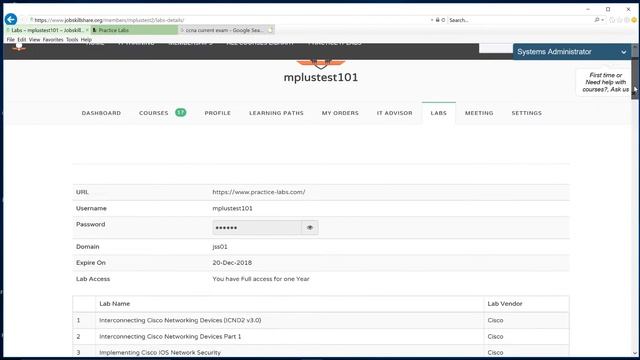Select the LABS tab
640x360 pixels.
coord(438,113)
